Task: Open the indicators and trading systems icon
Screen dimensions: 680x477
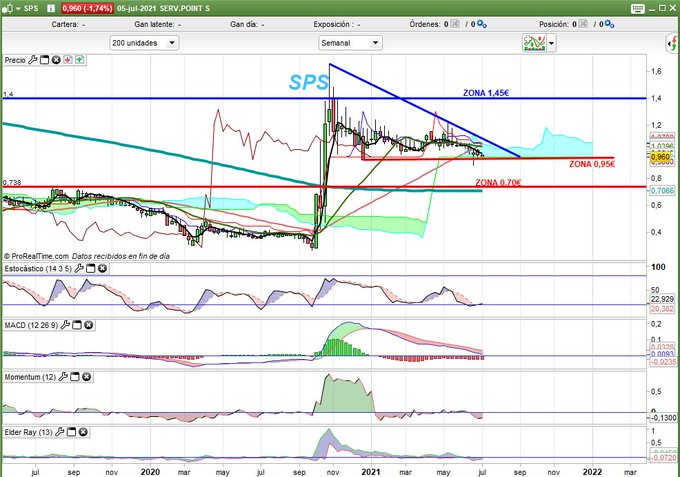Action: point(534,43)
